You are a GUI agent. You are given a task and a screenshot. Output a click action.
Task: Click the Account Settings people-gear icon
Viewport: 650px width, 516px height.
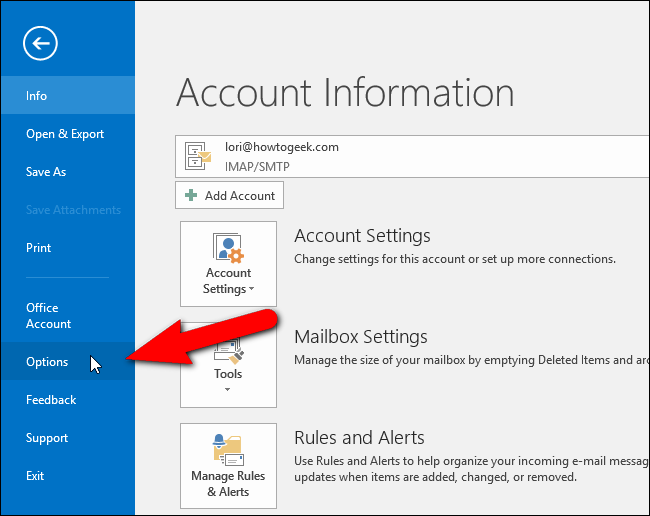(228, 247)
